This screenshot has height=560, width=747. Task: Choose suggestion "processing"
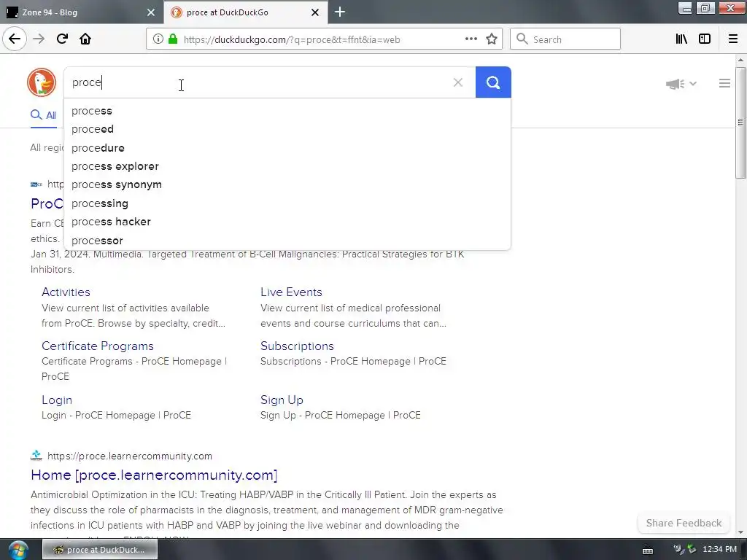(x=287, y=203)
